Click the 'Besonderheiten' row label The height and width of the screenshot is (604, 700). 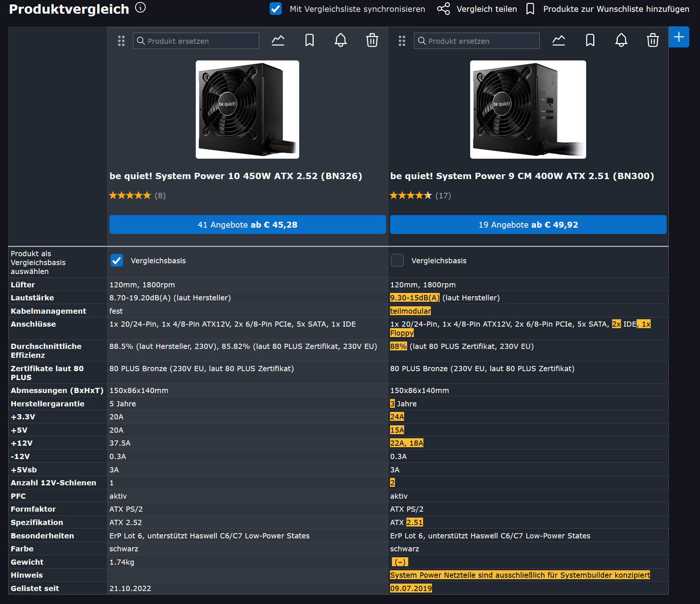[42, 536]
